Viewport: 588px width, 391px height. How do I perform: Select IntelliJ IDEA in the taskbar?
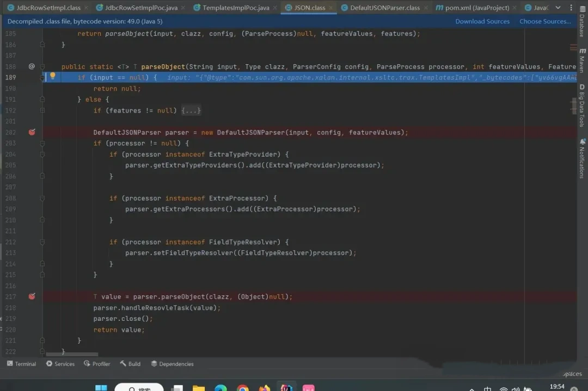(x=286, y=388)
